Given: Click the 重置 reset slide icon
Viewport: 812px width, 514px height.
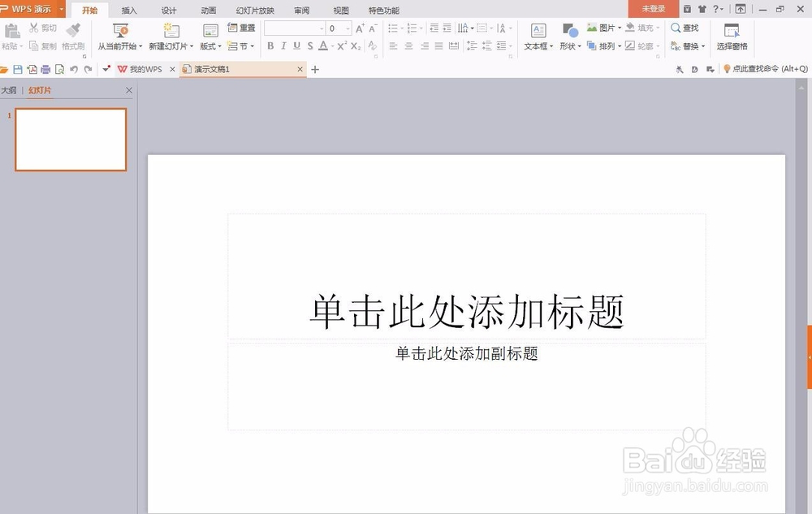Looking at the screenshot, I should [x=242, y=26].
